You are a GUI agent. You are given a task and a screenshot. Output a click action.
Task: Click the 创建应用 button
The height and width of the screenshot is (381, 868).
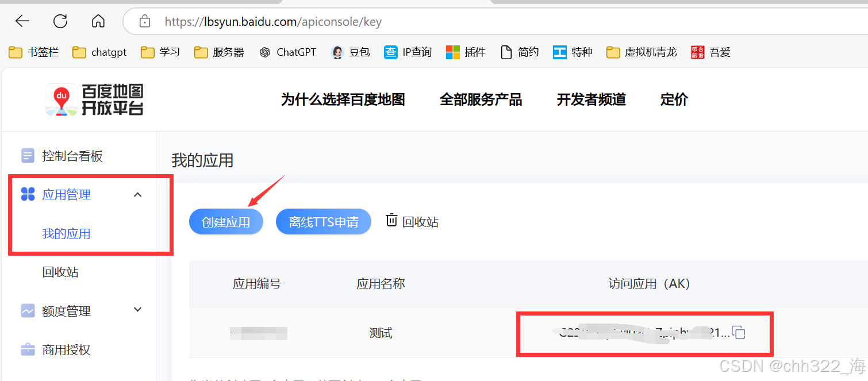[226, 222]
